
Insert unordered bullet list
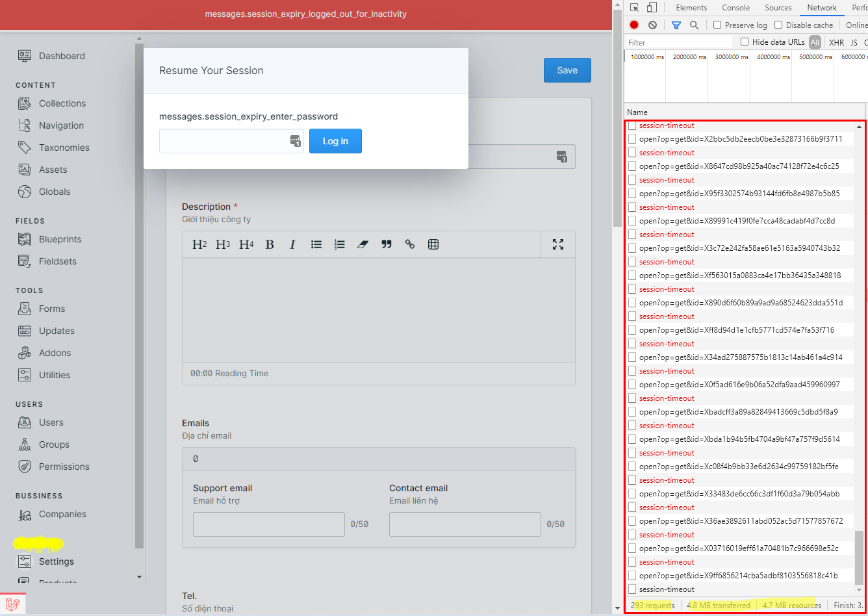(x=316, y=244)
